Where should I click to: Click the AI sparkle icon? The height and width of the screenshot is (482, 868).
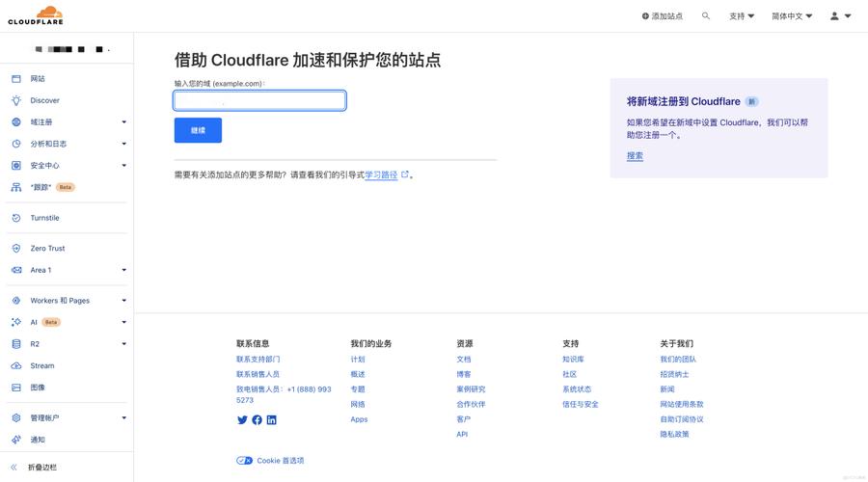(16, 322)
